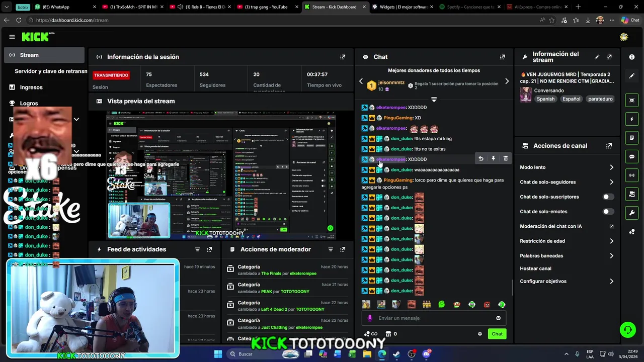Toggle the camera channel actions icon in sidebar
This screenshot has width=644, height=362.
tap(632, 194)
